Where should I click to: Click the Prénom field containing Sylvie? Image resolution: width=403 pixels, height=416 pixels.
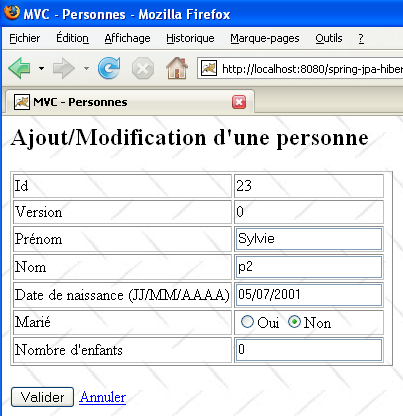pos(309,239)
